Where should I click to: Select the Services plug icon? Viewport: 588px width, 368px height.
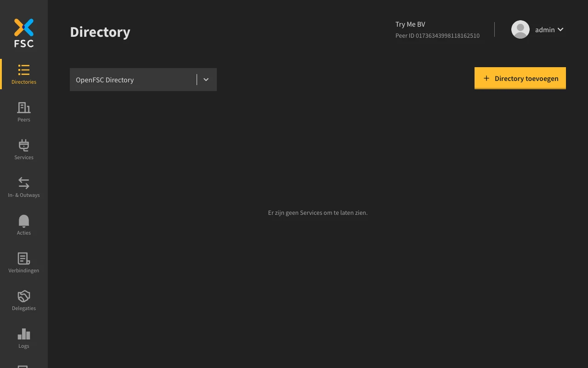coord(23,146)
